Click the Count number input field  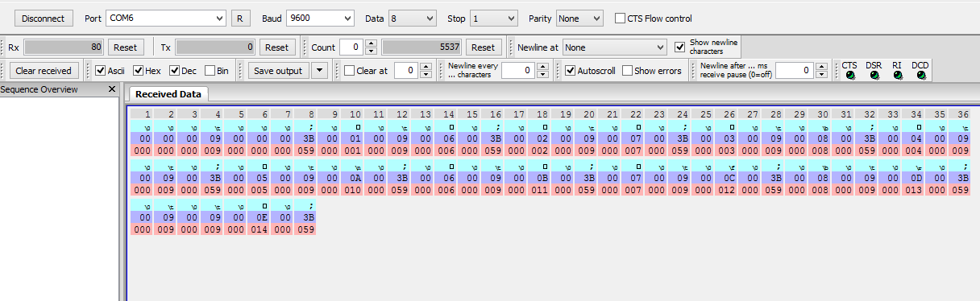pyautogui.click(x=351, y=47)
